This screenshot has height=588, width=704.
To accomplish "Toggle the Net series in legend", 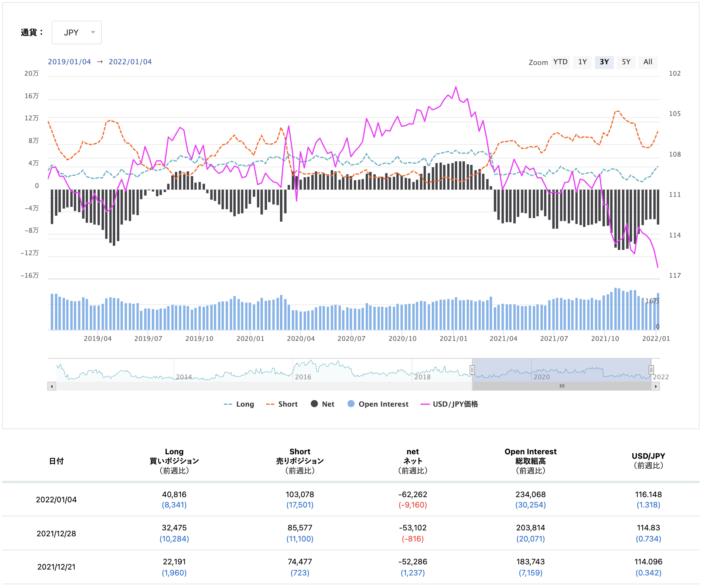I will [x=322, y=404].
